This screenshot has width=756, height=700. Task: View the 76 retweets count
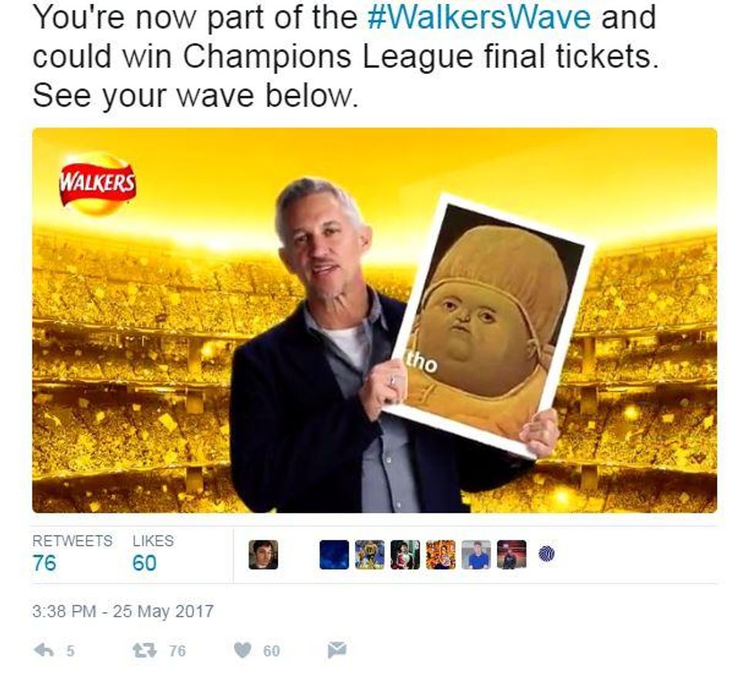[45, 563]
